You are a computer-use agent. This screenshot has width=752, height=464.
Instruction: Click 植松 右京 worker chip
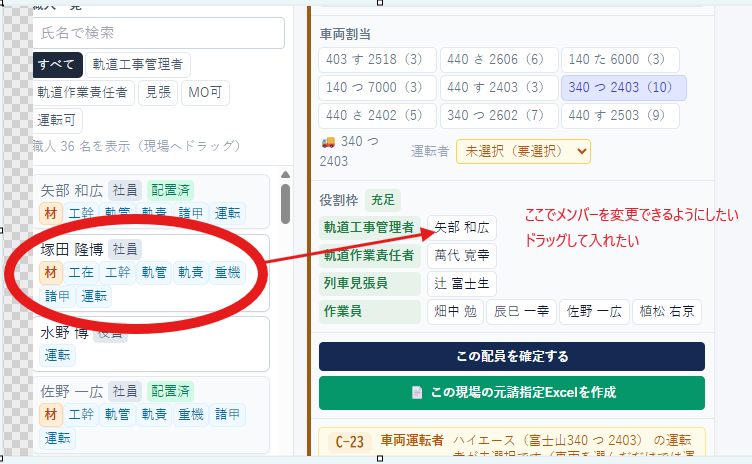667,312
